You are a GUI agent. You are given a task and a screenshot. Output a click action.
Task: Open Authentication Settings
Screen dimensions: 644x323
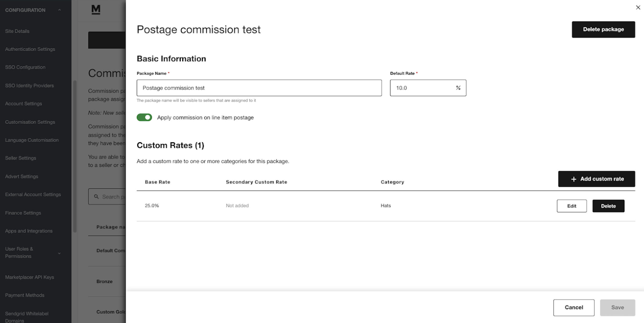click(30, 49)
